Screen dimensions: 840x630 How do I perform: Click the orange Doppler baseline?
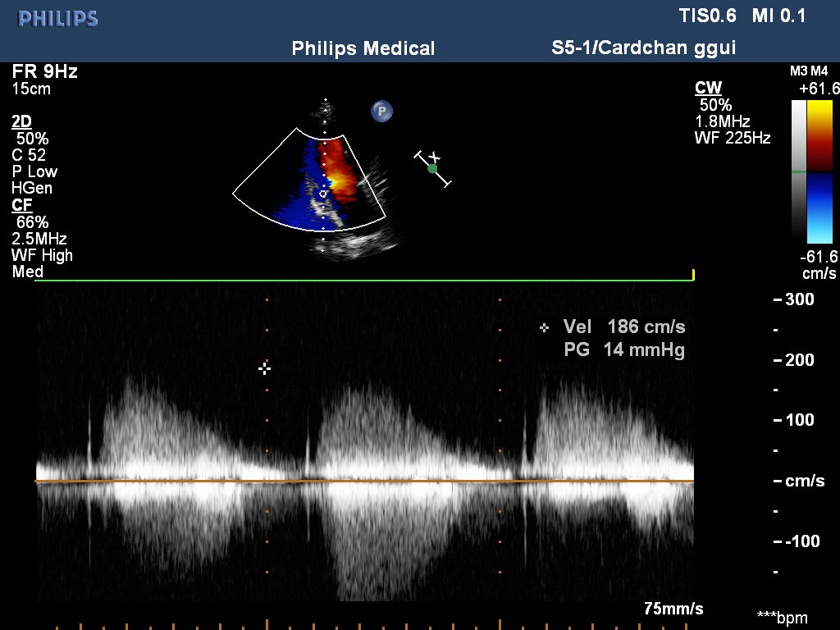(364, 482)
